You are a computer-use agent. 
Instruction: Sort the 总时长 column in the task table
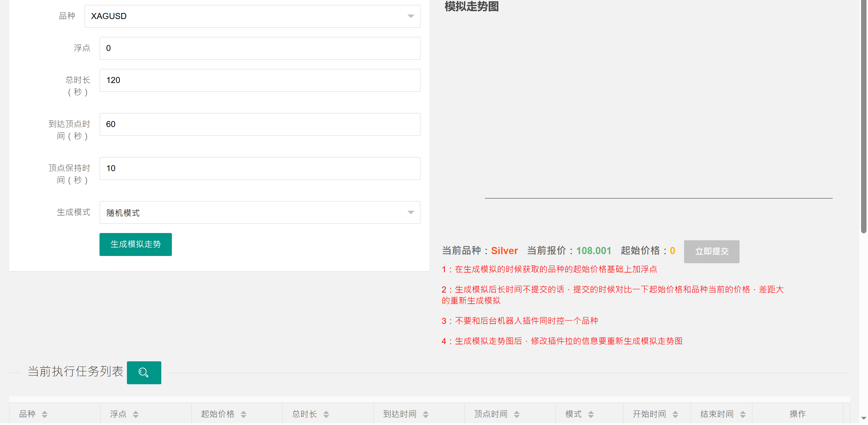coord(326,414)
